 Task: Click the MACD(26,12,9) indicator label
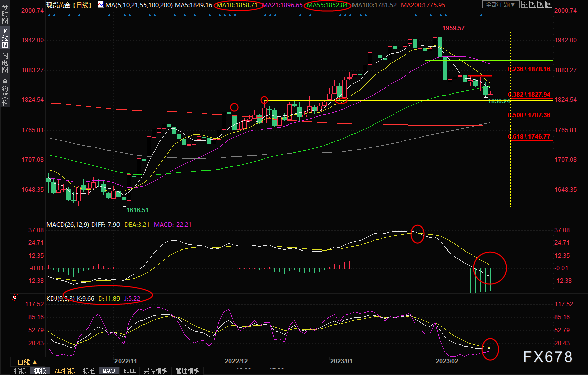[68, 224]
